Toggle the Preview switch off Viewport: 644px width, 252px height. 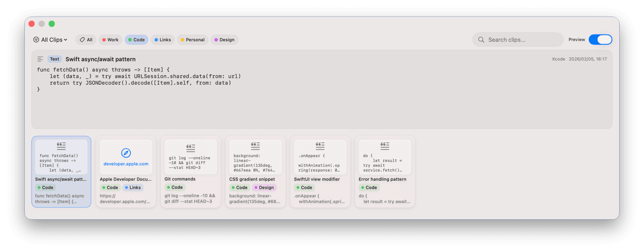point(600,40)
